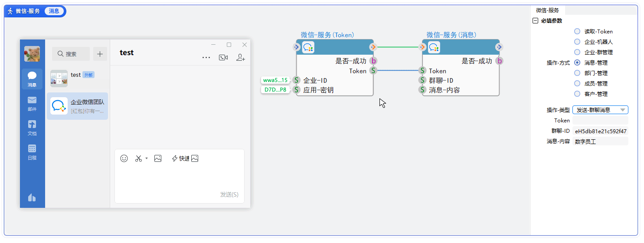
Task: Select the 读取-Token radio option
Action: pos(577,31)
